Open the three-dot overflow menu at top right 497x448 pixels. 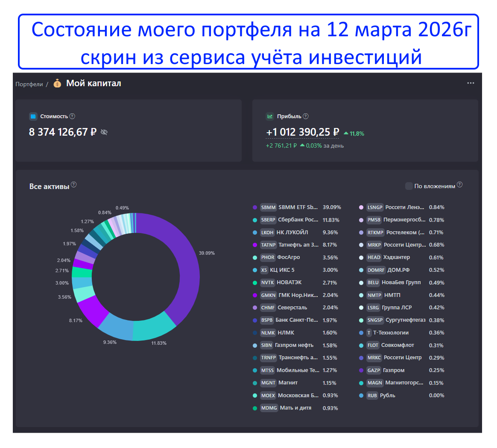[470, 83]
